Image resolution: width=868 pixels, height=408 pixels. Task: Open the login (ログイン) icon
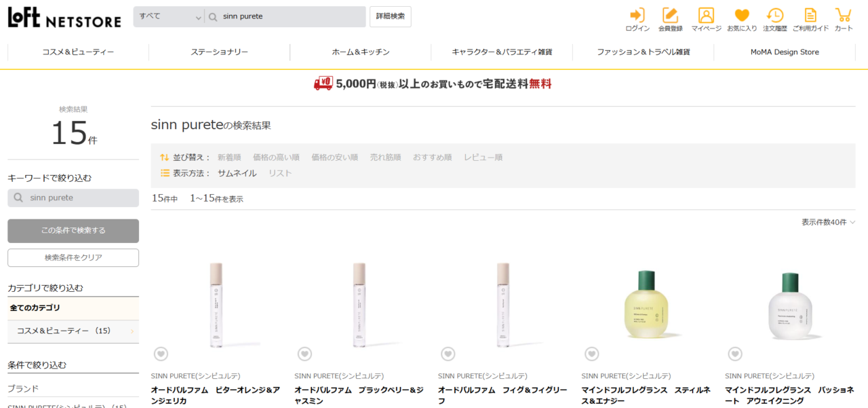637,19
